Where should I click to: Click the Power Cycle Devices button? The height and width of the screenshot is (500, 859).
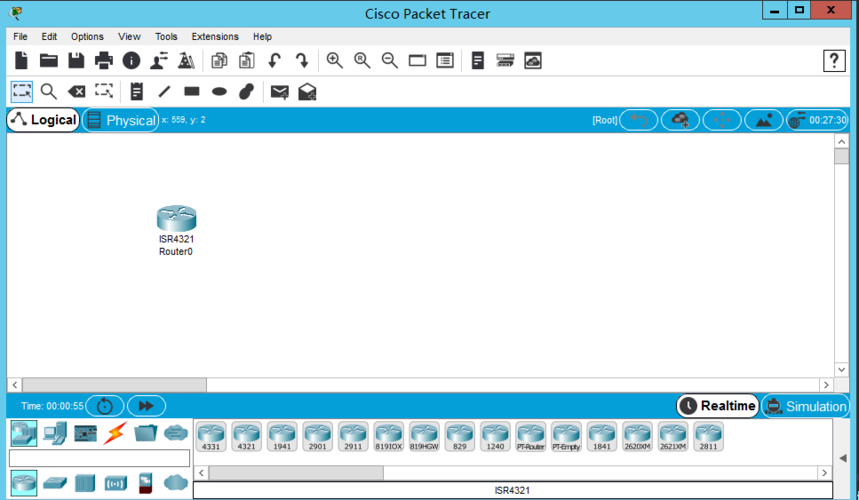(105, 406)
